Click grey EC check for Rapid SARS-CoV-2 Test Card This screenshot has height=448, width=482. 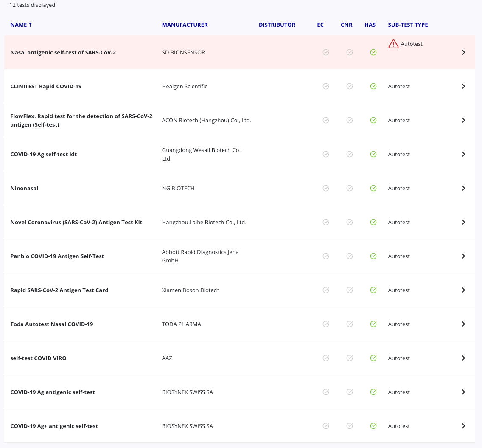click(x=326, y=290)
